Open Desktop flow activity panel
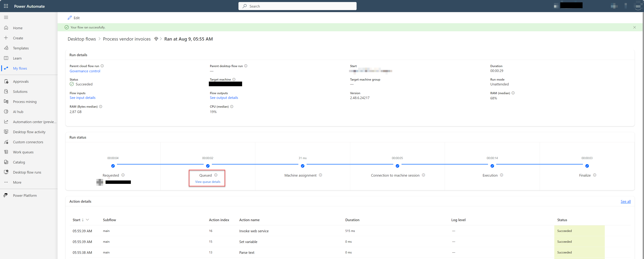 (x=29, y=132)
